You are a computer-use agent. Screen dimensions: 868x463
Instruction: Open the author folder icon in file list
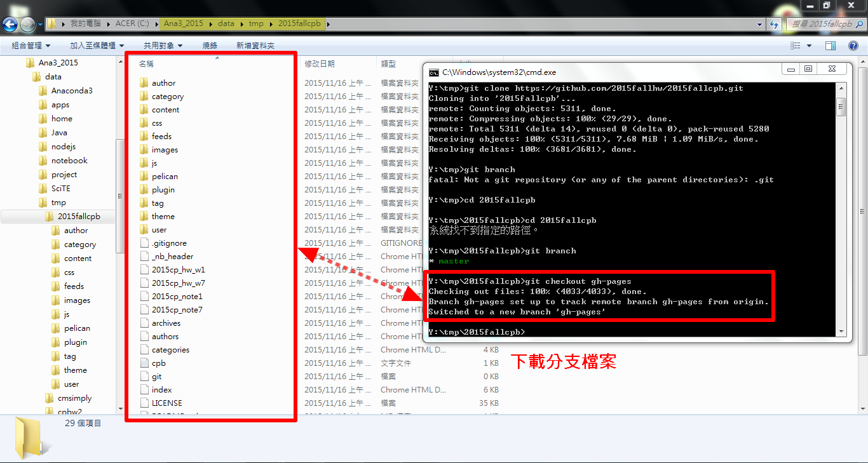144,83
